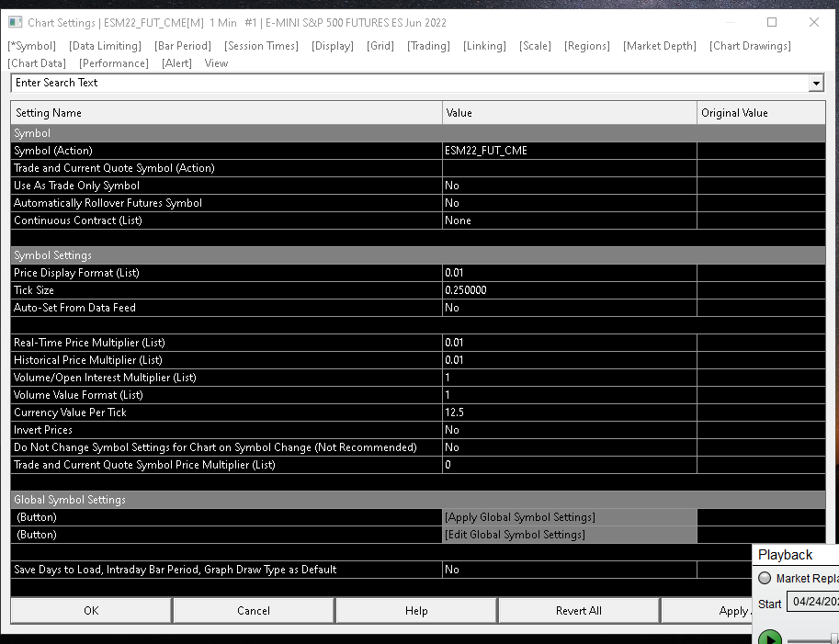This screenshot has width=839, height=644.
Task: Click Currency Value Per Tick value 12.5
Action: click(x=570, y=412)
